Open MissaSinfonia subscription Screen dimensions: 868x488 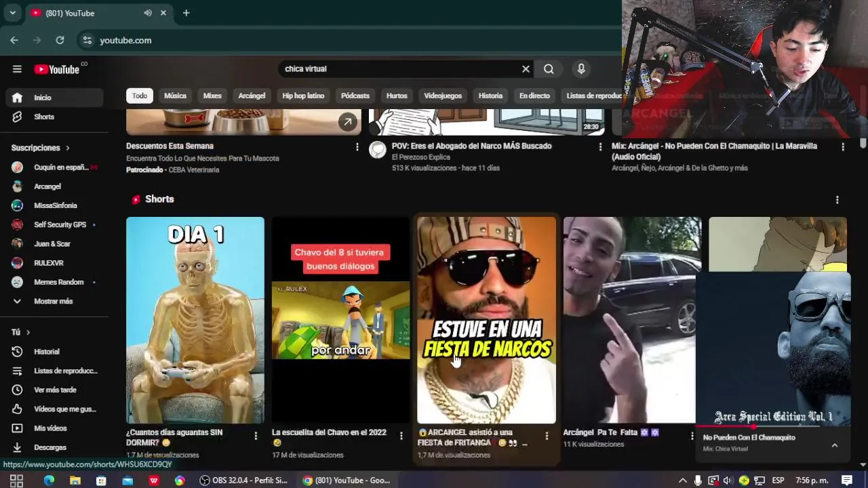click(54, 205)
